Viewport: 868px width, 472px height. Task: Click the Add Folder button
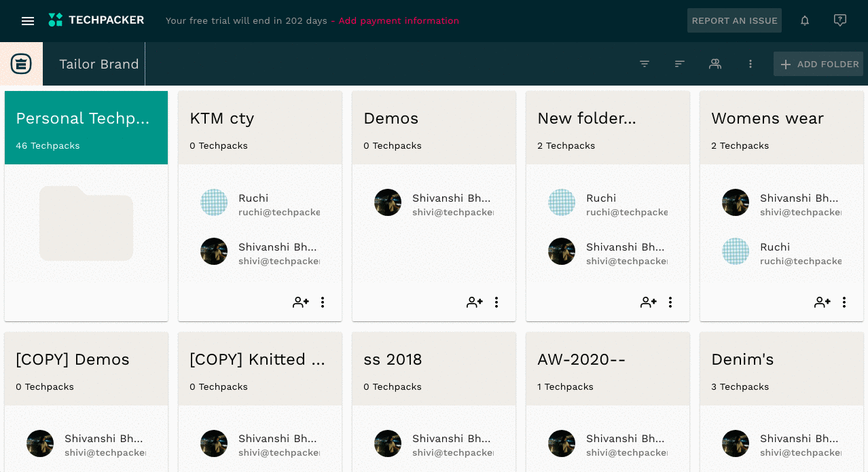[818, 64]
